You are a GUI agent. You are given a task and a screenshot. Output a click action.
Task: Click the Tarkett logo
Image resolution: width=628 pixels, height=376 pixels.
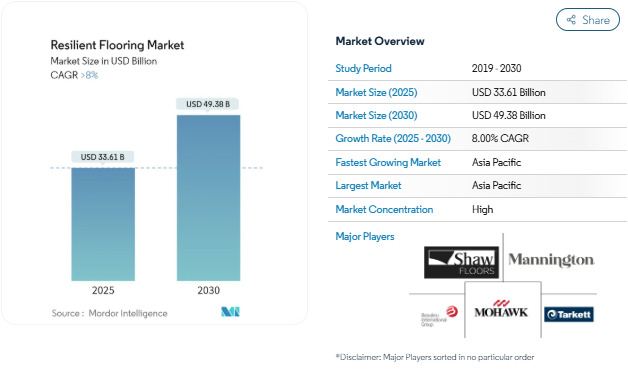569,314
